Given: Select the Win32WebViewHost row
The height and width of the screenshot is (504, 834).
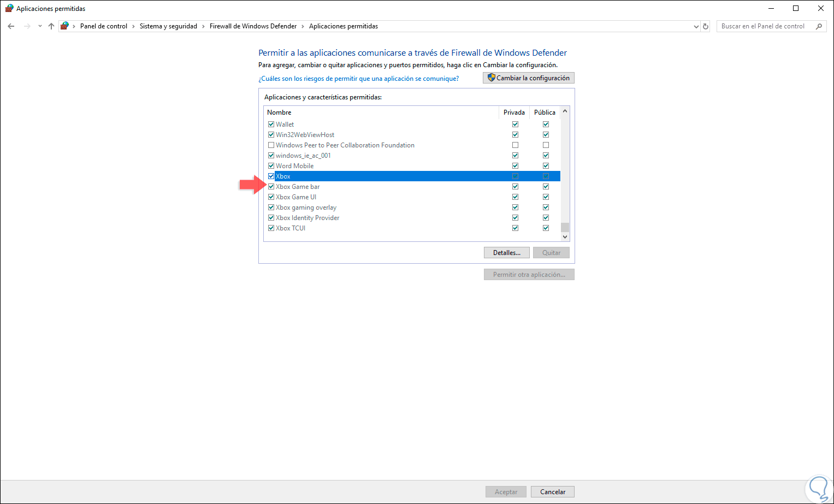Looking at the screenshot, I should [412, 135].
